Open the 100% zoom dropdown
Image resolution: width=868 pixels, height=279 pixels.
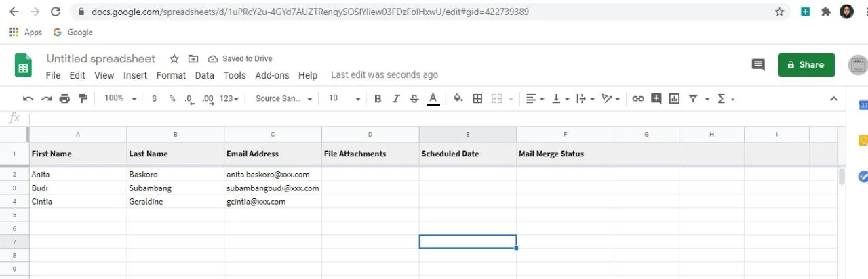(x=120, y=98)
